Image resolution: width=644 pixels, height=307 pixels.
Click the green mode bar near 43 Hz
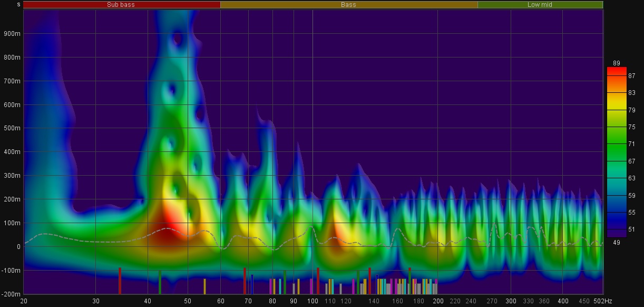tap(160, 282)
